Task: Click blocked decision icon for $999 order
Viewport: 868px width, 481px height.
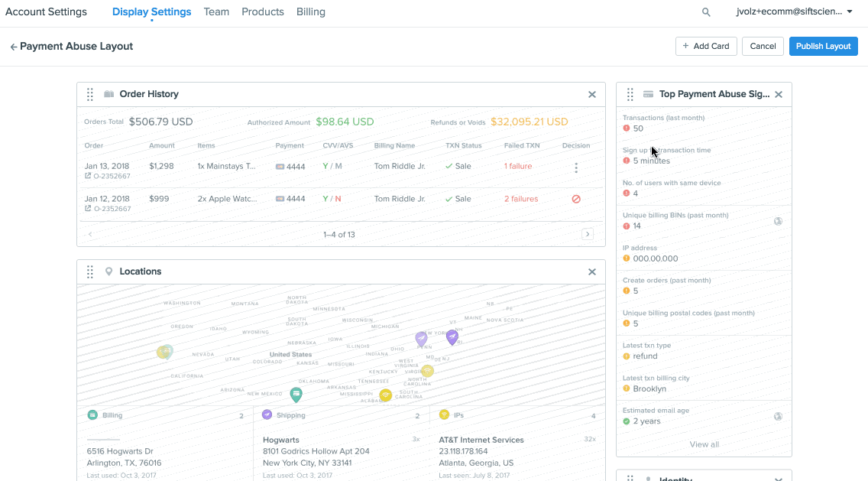Action: click(x=575, y=199)
